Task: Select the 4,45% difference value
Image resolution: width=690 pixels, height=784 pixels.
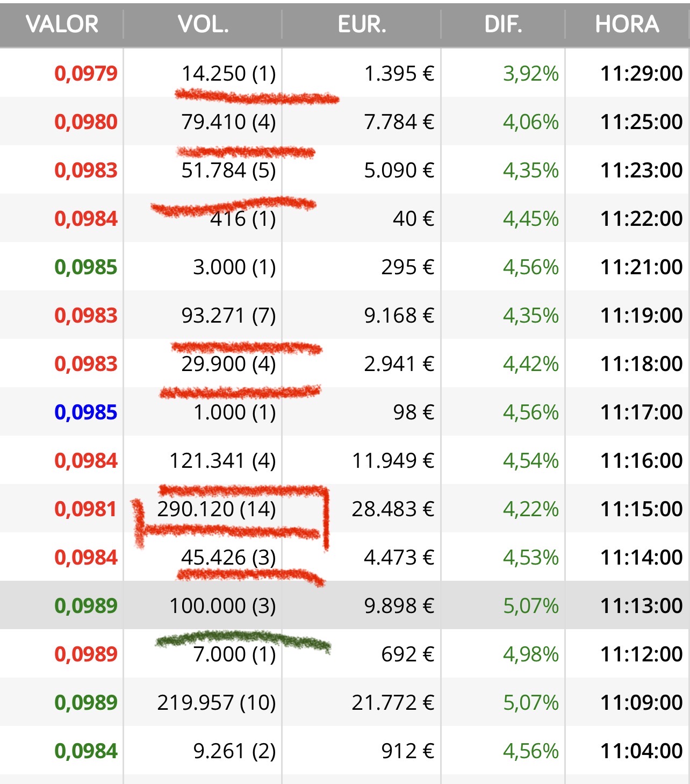Action: pyautogui.click(x=531, y=218)
